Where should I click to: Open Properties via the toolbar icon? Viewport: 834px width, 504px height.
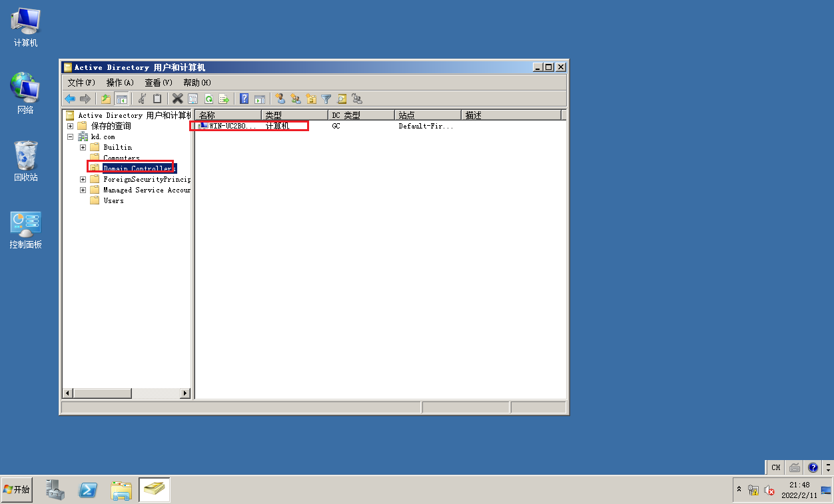193,99
